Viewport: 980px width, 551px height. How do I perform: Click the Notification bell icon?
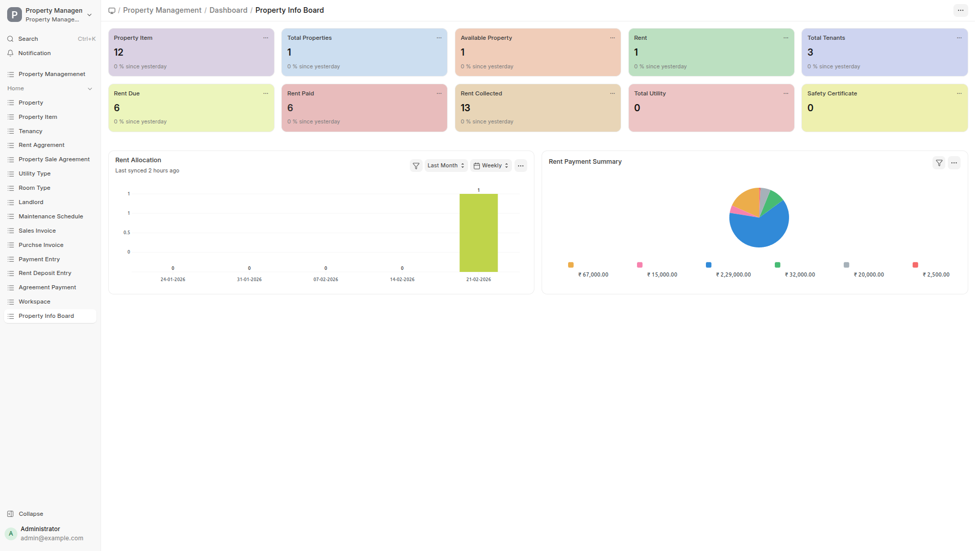10,53
